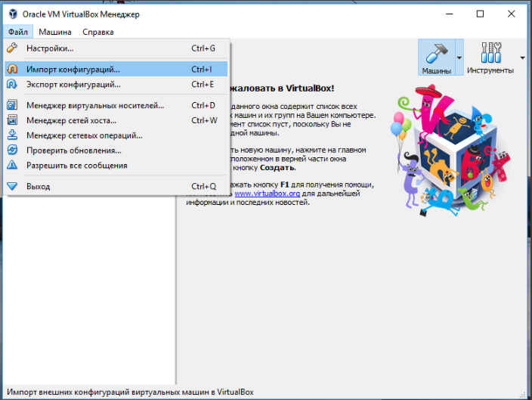Click the virtual media manager disk icon
The height and width of the screenshot is (400, 532).
click(x=12, y=105)
